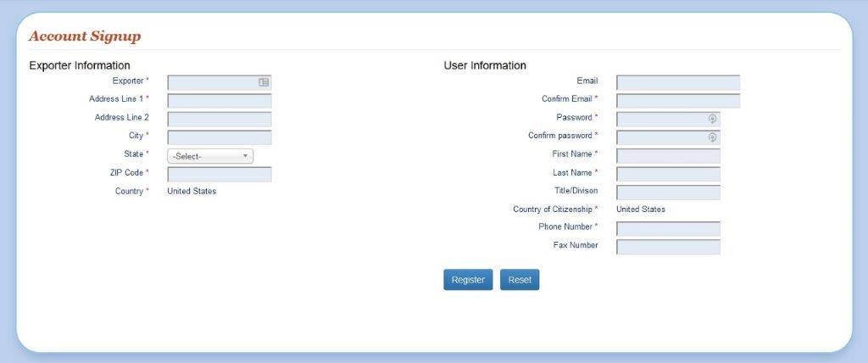The height and width of the screenshot is (363, 868).
Task: Click the key icon in Confirm password field
Action: [712, 137]
